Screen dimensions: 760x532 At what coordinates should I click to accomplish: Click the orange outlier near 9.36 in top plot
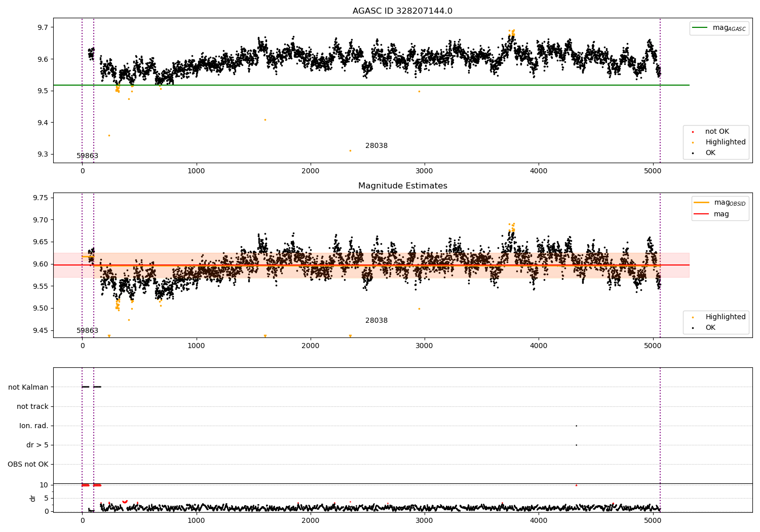pos(109,135)
